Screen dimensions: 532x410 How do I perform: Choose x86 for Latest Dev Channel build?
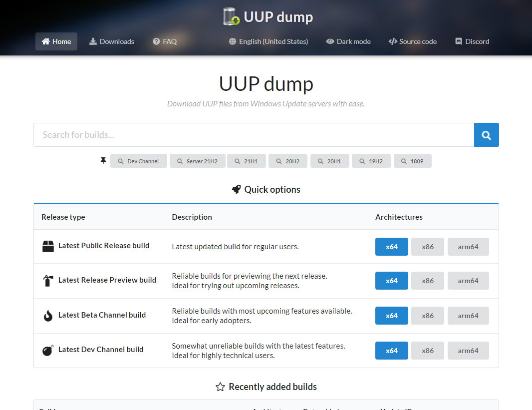428,351
